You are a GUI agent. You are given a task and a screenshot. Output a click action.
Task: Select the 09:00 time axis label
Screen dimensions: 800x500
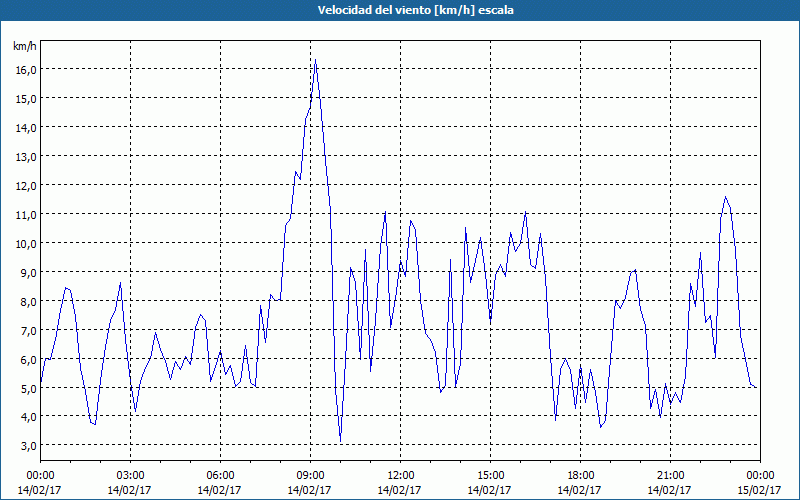[x=310, y=476]
